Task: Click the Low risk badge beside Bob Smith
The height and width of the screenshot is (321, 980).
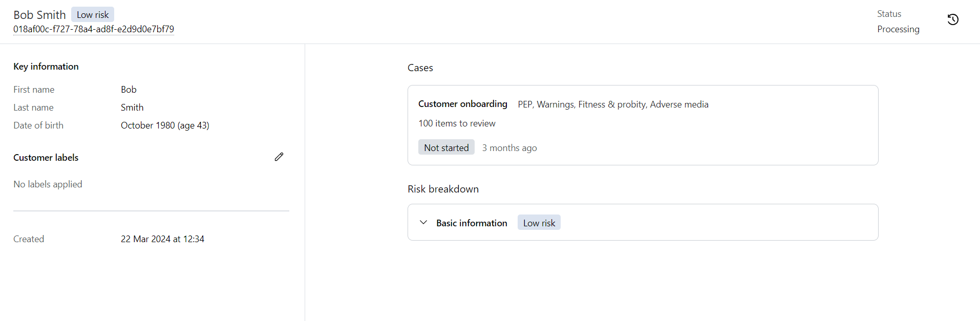Action: coord(93,15)
